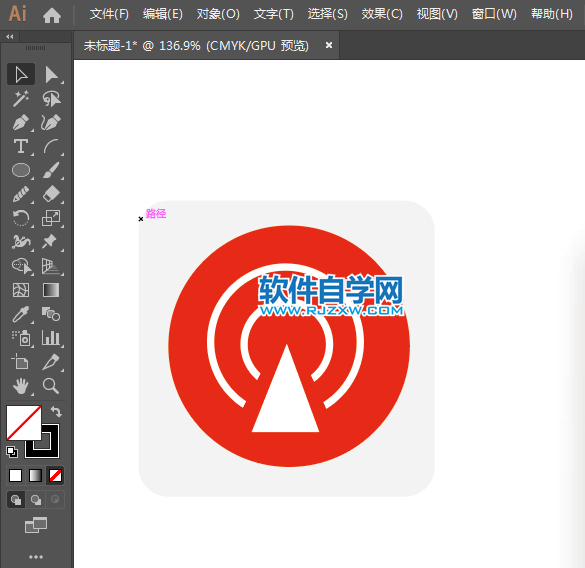
Task: Enable Draw Behind mode
Action: pos(36,499)
